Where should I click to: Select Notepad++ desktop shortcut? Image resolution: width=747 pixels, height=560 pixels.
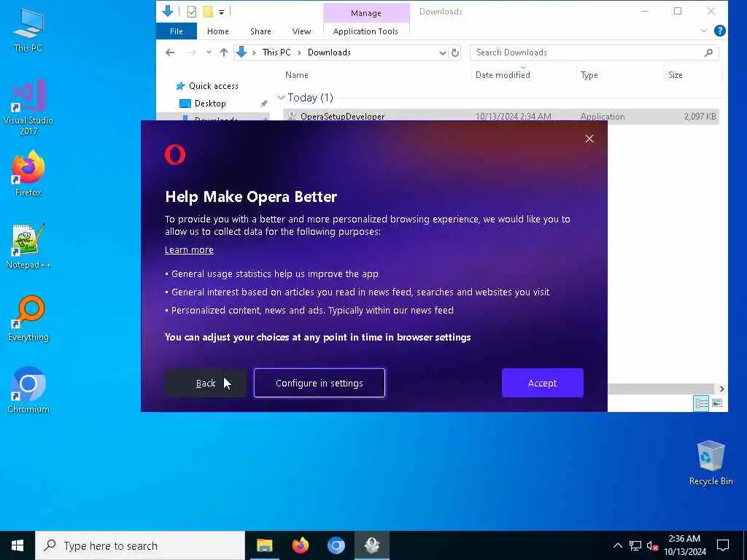(x=28, y=246)
